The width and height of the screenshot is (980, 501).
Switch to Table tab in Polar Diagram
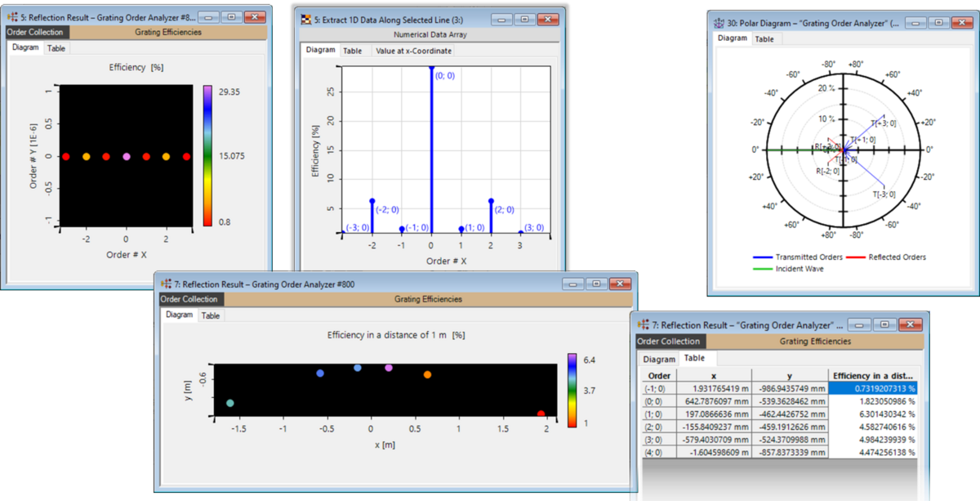point(764,38)
